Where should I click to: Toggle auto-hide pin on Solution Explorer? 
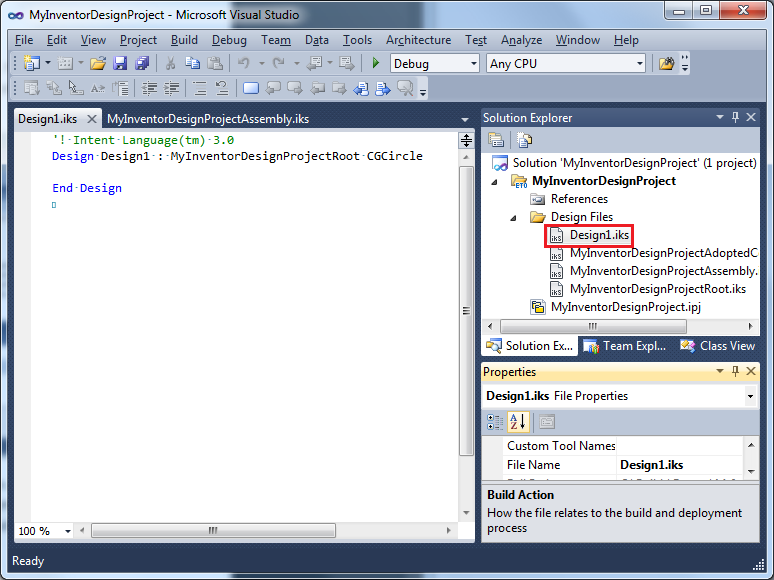tap(735, 117)
